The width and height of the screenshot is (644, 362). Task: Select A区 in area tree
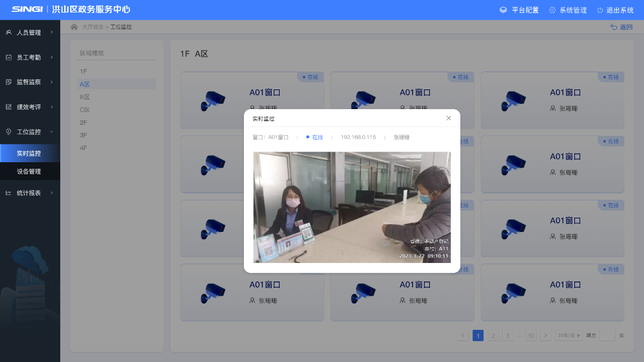point(117,84)
